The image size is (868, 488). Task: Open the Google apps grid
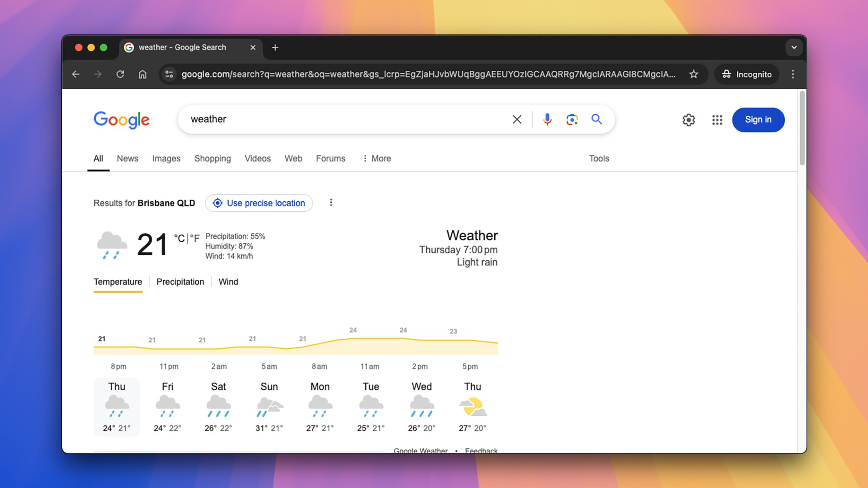coord(717,120)
